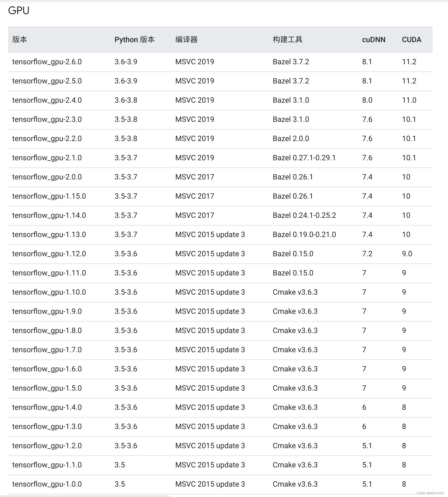Click the GPU section heading

[x=19, y=11]
